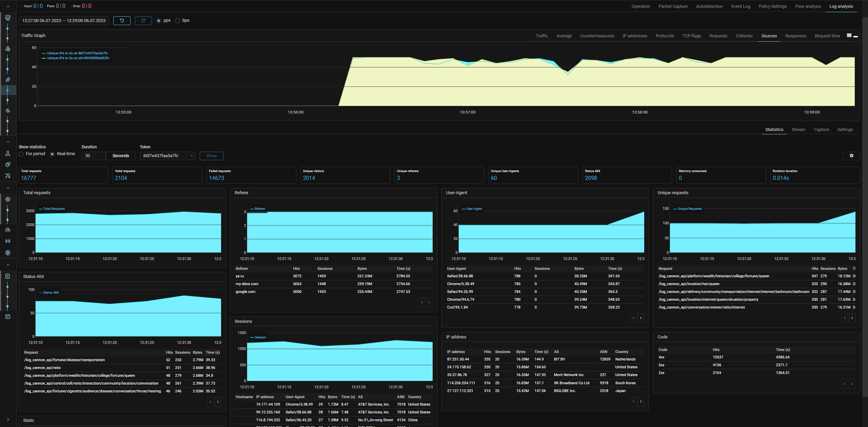Go to next page of Referer table
Viewport: 868px width, 427px height.
pyautogui.click(x=429, y=302)
